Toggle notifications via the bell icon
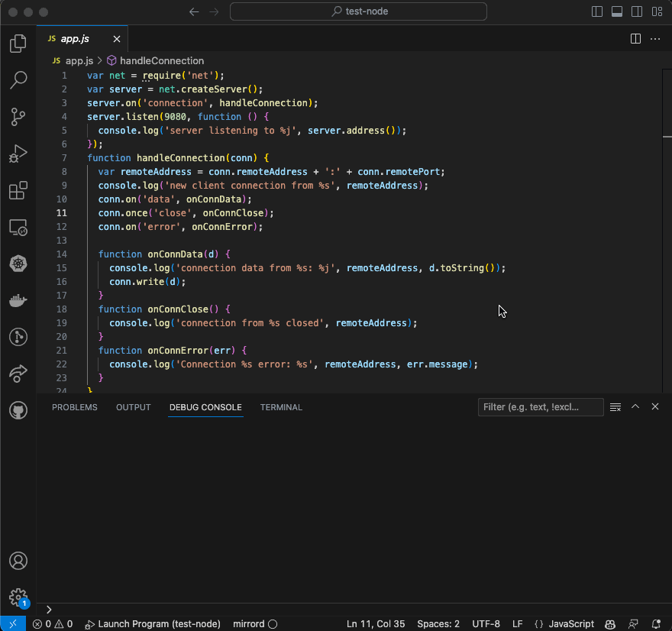Image resolution: width=672 pixels, height=631 pixels. click(x=655, y=623)
